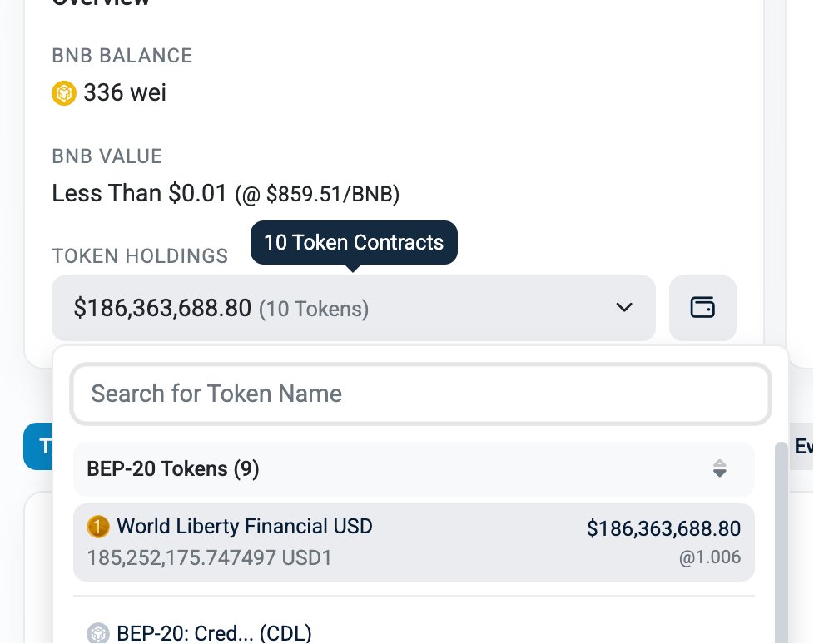Click the @1.006 token price
This screenshot has height=644, width=814.
(710, 557)
